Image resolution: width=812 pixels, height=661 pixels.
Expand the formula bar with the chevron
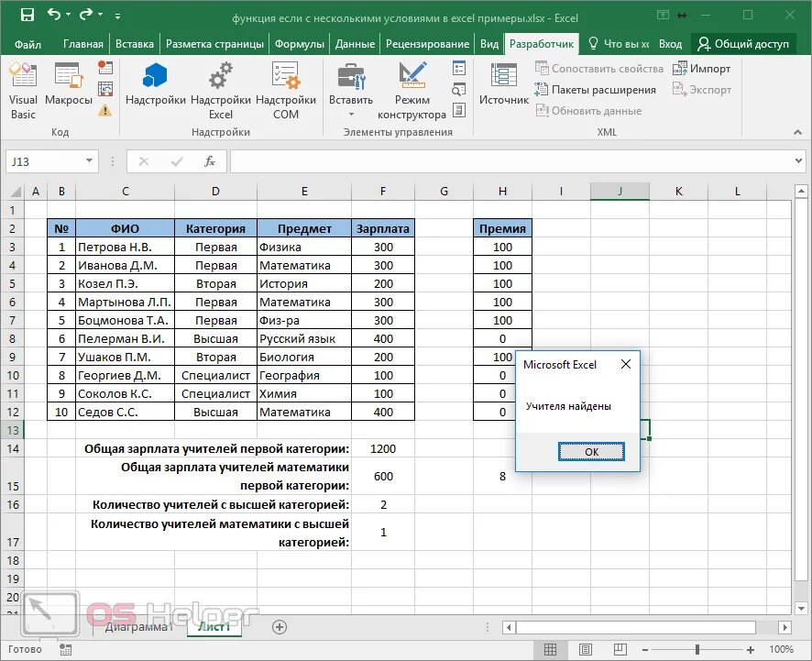tap(798, 161)
